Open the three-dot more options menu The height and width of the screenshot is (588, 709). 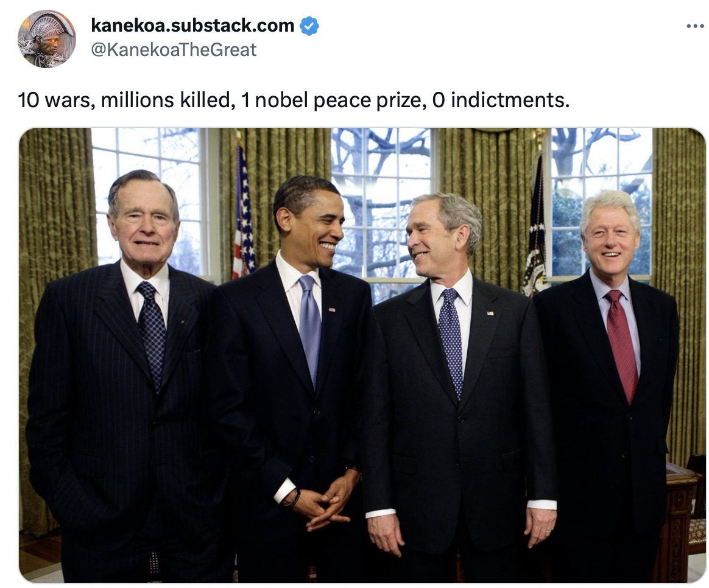click(695, 26)
